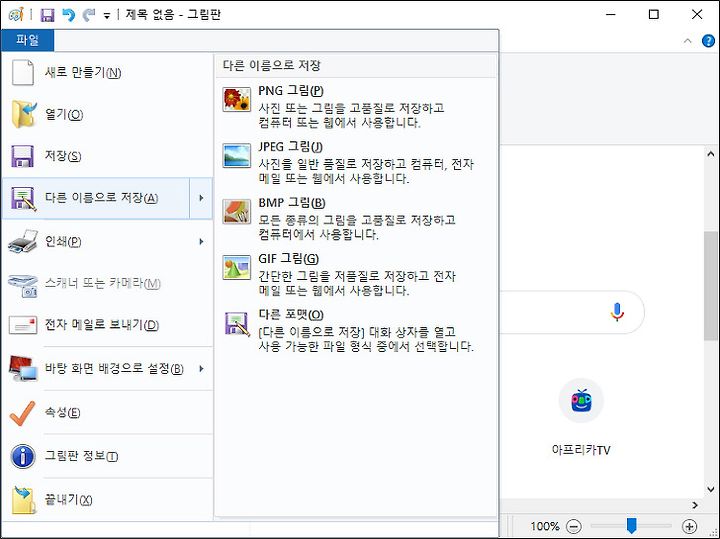Click the 열기 folder icon
The height and width of the screenshot is (539, 720).
(x=22, y=114)
